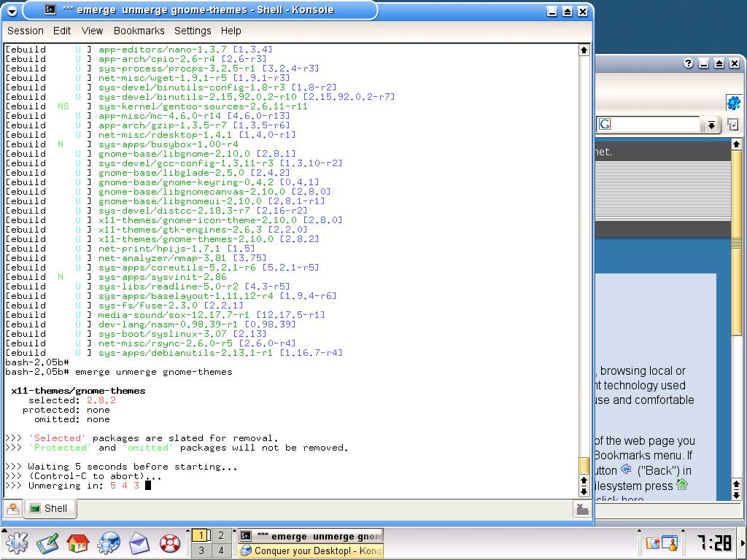Image resolution: width=747 pixels, height=560 pixels.
Task: Click the Konqueror icon in the Conquer taskbar entry
Action: click(245, 551)
